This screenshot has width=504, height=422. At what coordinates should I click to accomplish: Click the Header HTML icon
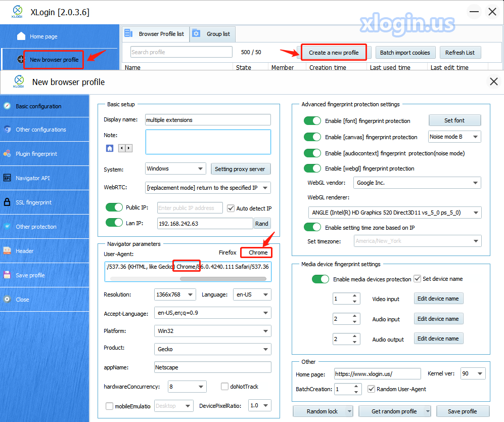point(7,250)
